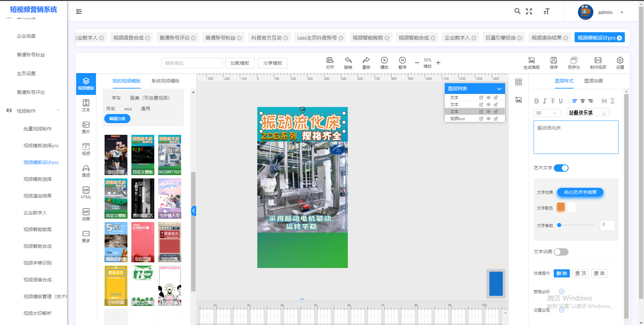Switch to 系统视频模版 tab
The width and height of the screenshot is (644, 325).
165,81
